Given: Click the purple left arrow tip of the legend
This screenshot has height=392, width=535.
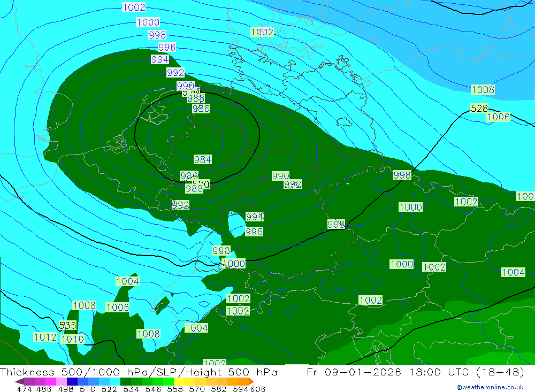Looking at the screenshot, I should tap(19, 381).
